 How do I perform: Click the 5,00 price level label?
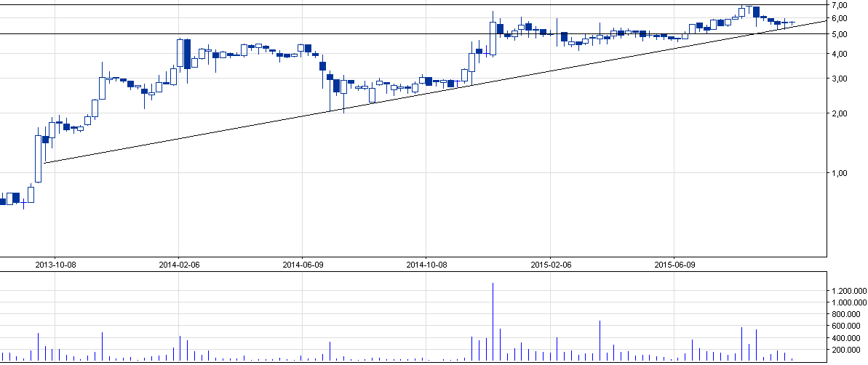click(840, 35)
